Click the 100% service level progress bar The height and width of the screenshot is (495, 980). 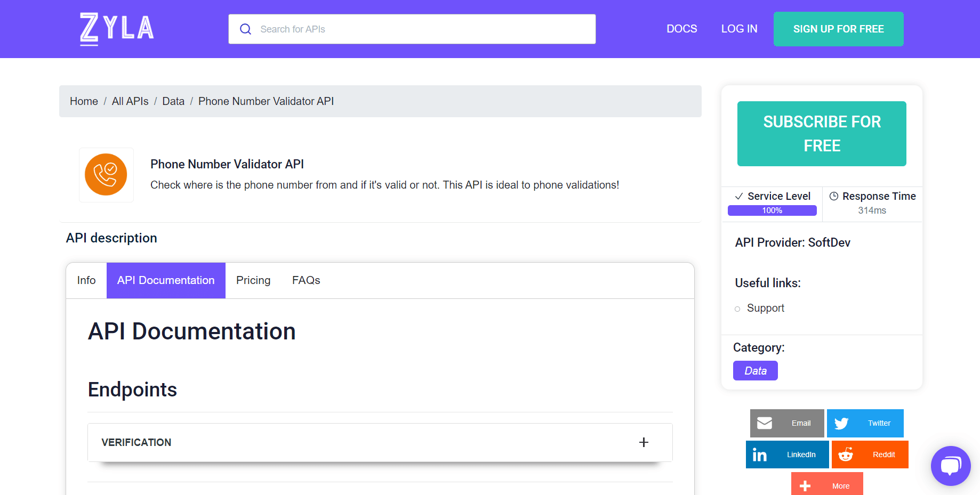(772, 210)
